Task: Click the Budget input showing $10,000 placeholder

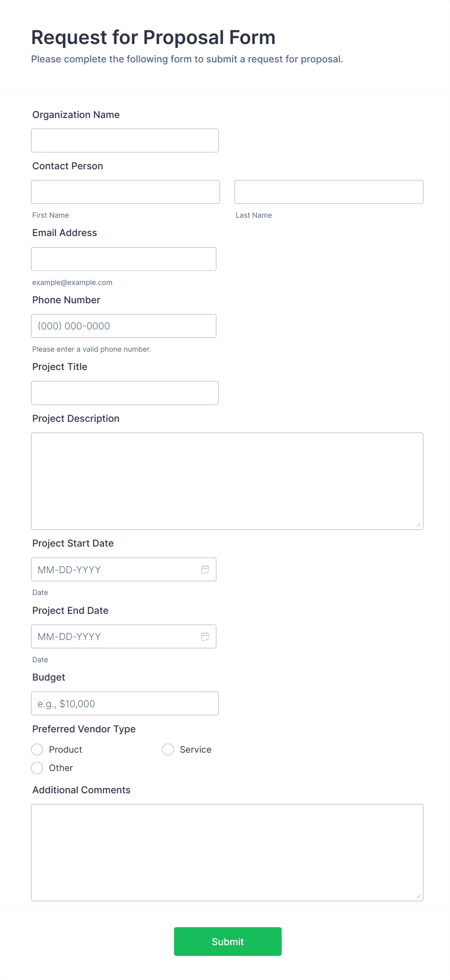Action: (x=125, y=703)
